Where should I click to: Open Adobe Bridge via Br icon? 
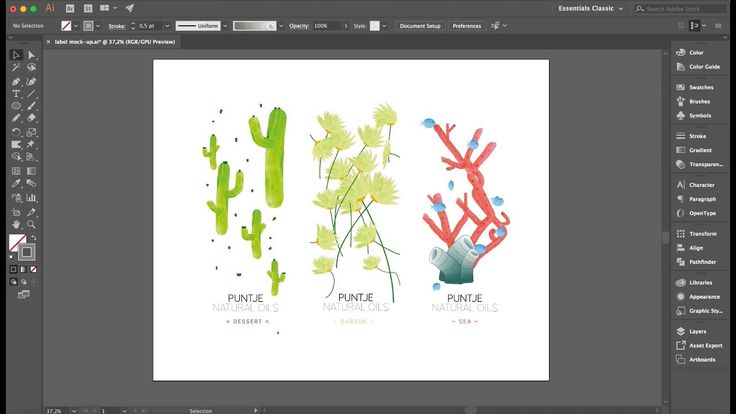(70, 8)
